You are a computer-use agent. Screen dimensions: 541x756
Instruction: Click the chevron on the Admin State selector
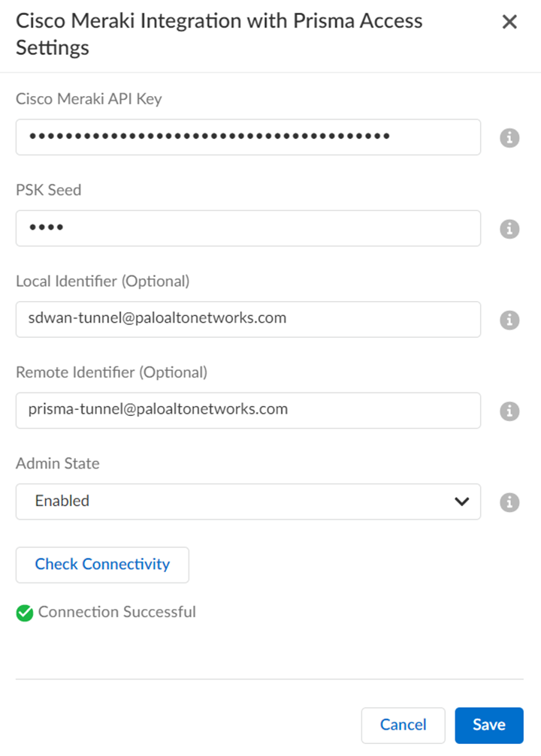(x=461, y=501)
